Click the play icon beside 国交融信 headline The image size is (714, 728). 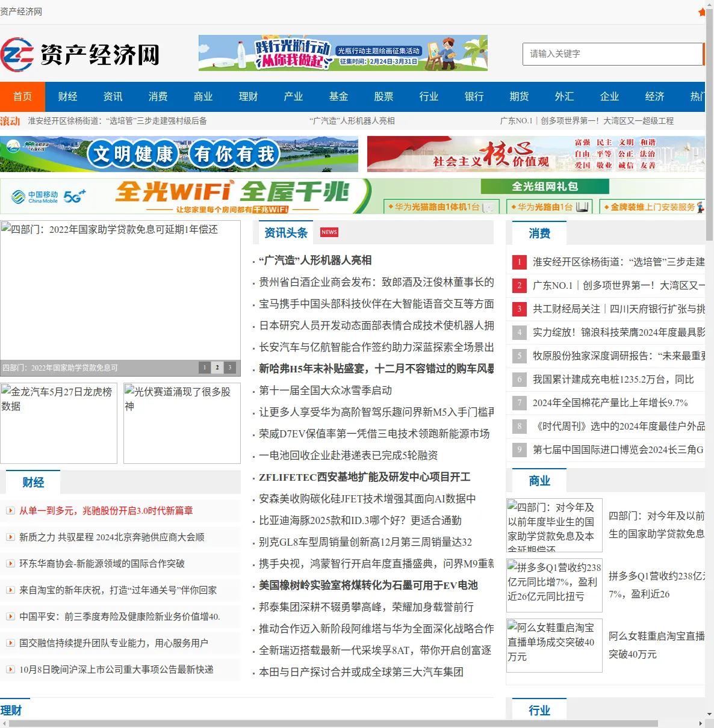coord(10,643)
